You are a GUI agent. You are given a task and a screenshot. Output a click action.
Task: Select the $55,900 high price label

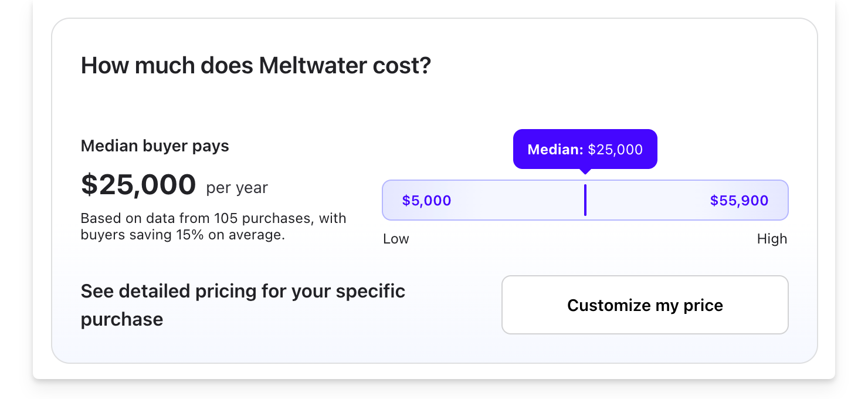coord(739,200)
